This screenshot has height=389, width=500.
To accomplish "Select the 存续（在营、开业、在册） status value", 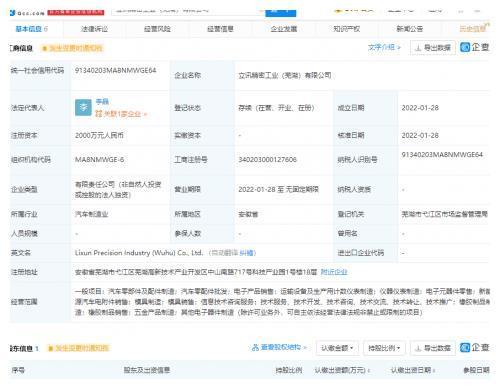I will point(276,108).
